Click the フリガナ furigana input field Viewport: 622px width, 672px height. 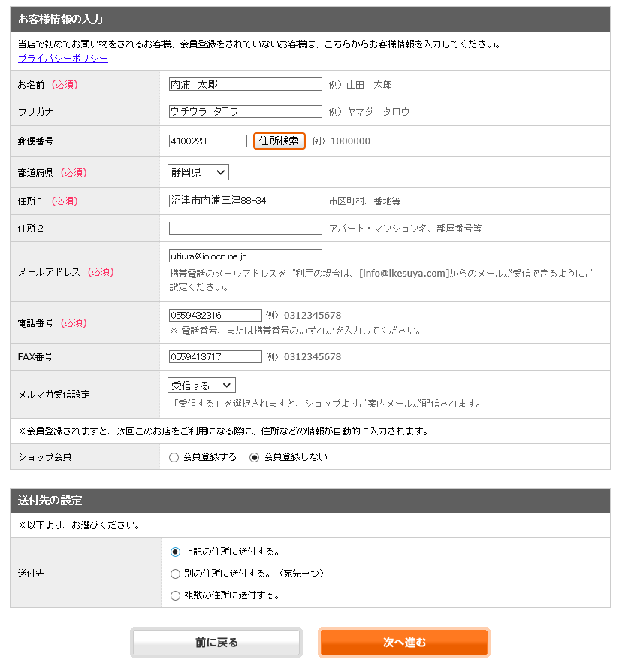pos(245,112)
